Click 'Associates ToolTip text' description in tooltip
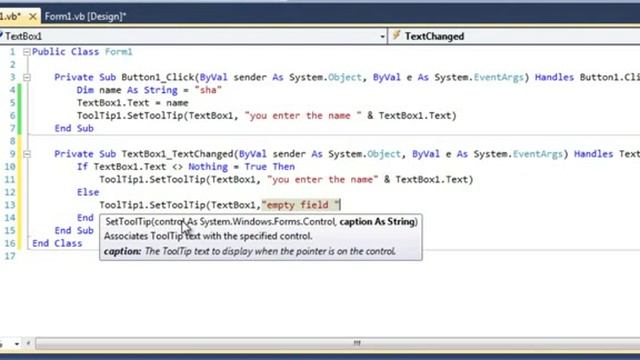This screenshot has width=640, height=360. point(208,236)
